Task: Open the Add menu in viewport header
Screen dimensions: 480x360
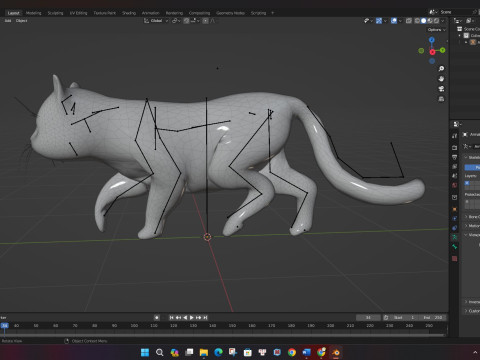Action: pos(8,21)
